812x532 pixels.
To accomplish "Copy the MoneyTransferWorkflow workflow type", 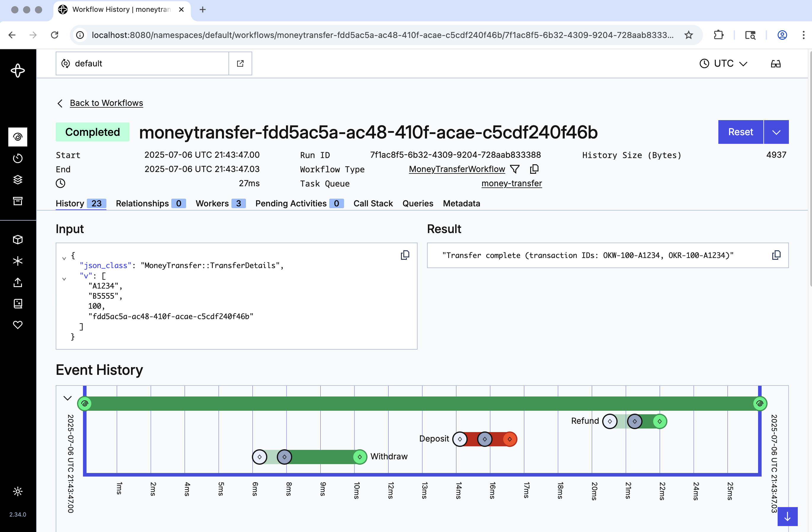I will [x=534, y=169].
